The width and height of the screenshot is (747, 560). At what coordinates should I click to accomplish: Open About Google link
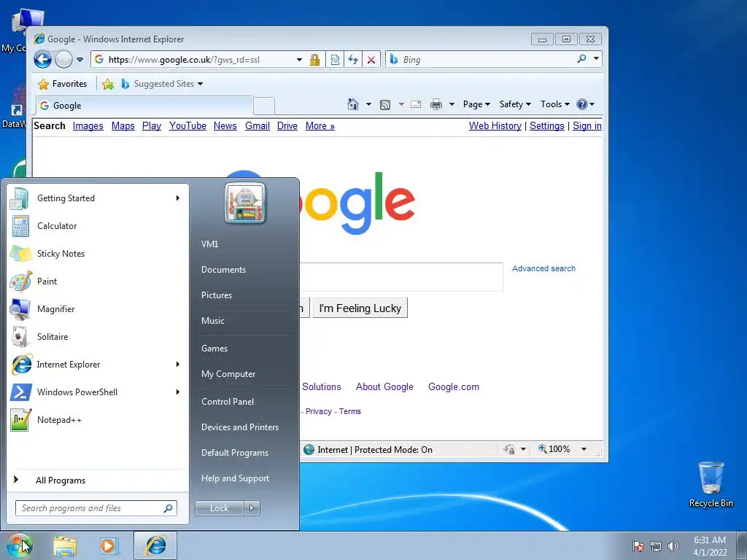(x=384, y=386)
